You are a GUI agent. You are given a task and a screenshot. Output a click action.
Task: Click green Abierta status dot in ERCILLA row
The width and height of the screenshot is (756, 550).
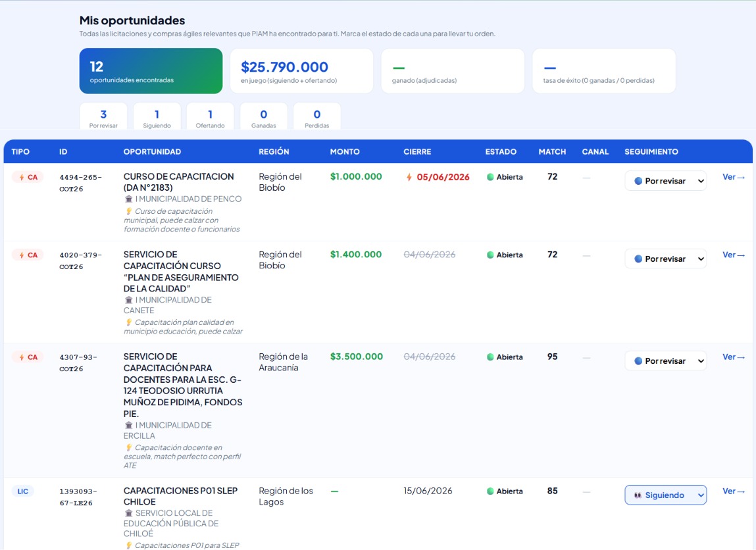coord(490,357)
